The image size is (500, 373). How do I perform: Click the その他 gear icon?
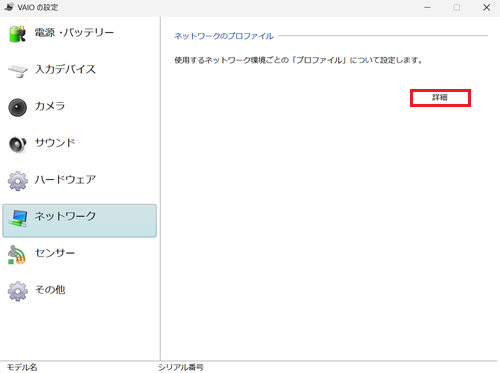(18, 291)
